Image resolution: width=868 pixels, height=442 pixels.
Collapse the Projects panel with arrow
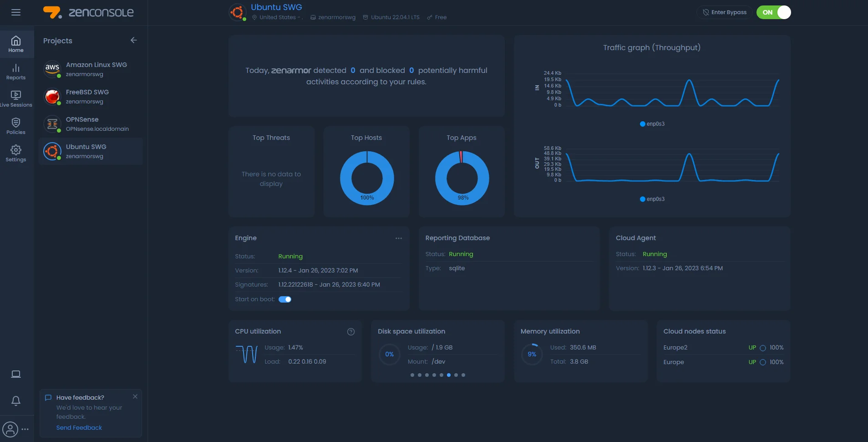point(133,40)
